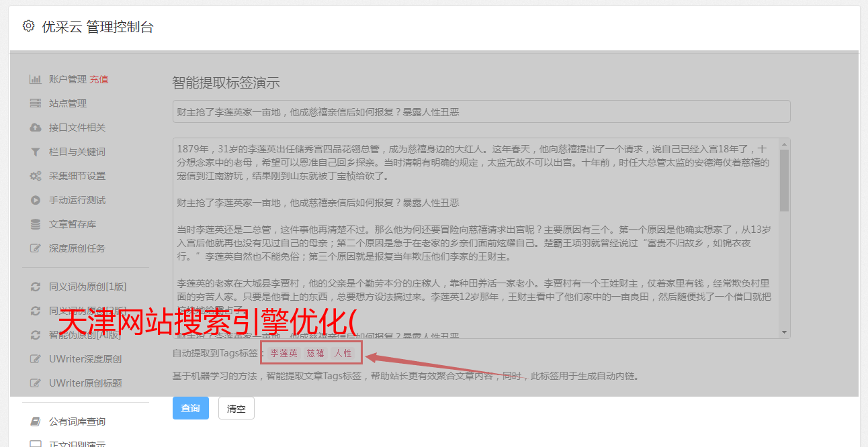The image size is (868, 447).
Task: Click the 慈禧 tag
Action: click(316, 353)
